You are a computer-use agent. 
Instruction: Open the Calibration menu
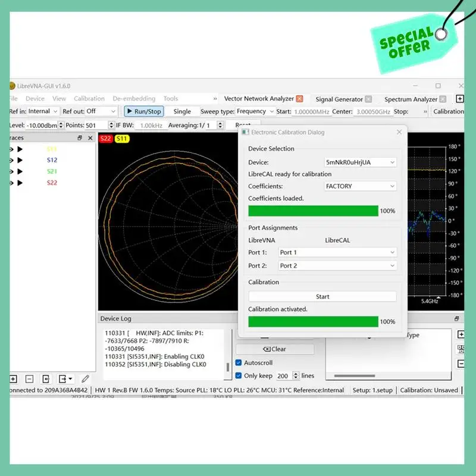pos(89,99)
